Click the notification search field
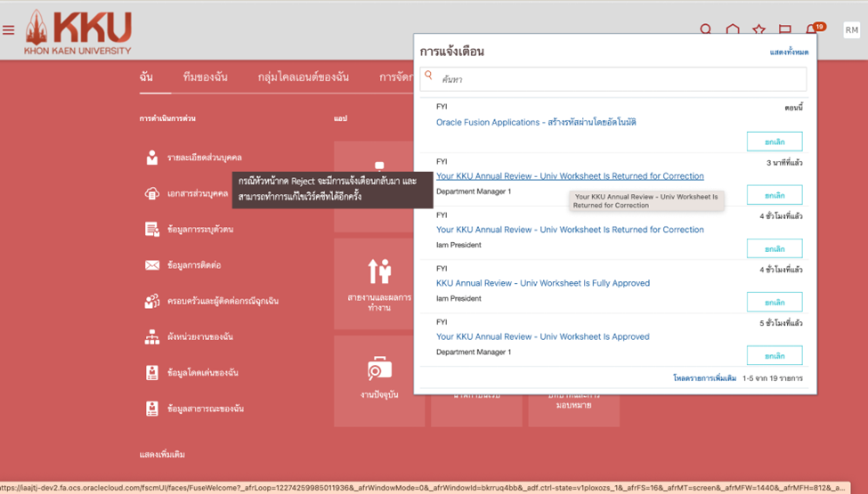The width and height of the screenshot is (868, 494). coord(614,79)
